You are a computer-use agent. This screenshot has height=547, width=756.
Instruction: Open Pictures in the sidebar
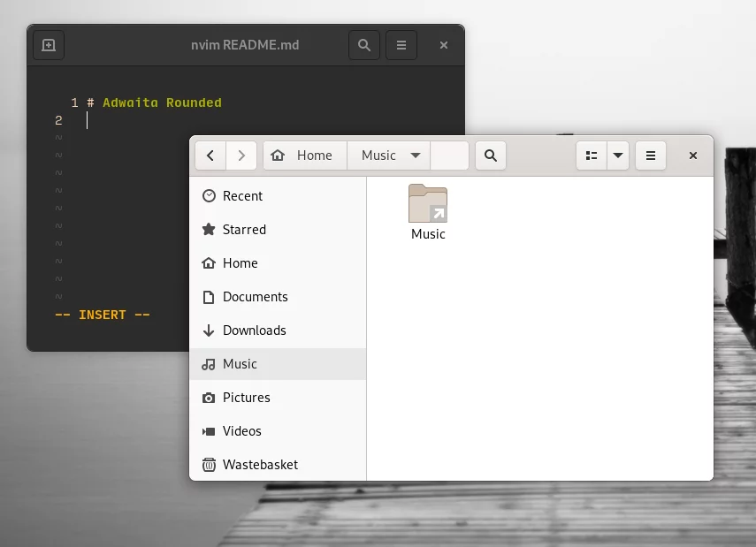tap(246, 398)
